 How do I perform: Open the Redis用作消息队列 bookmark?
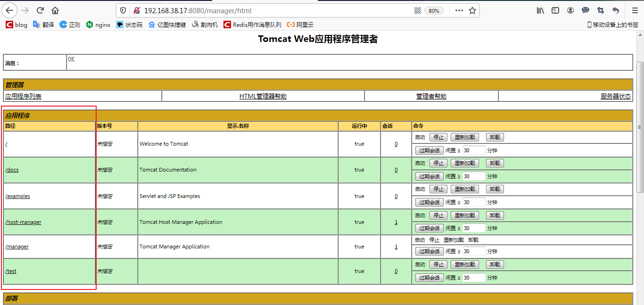tap(252, 25)
